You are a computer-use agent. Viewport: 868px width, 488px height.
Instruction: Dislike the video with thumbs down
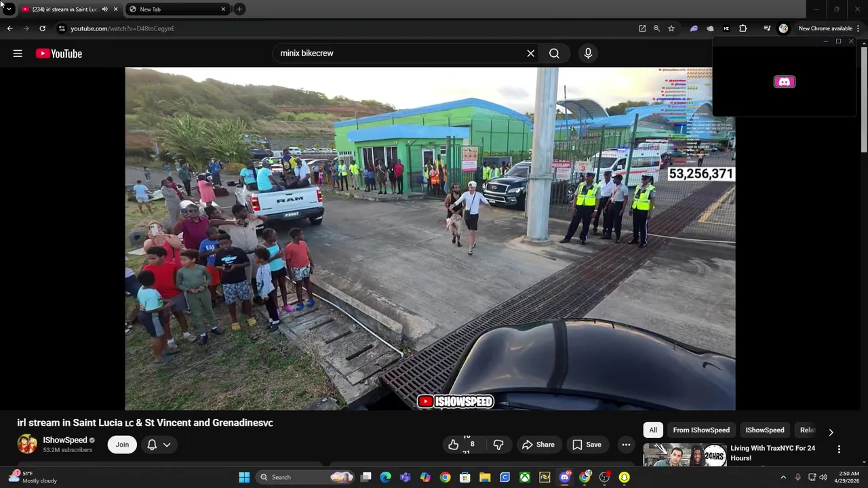[498, 445]
